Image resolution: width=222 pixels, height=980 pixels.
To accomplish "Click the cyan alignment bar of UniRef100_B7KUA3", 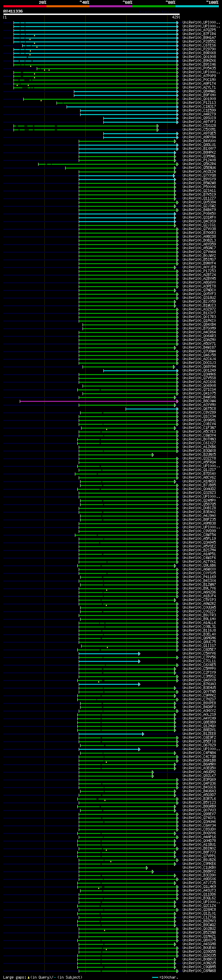I will [x=109, y=684].
